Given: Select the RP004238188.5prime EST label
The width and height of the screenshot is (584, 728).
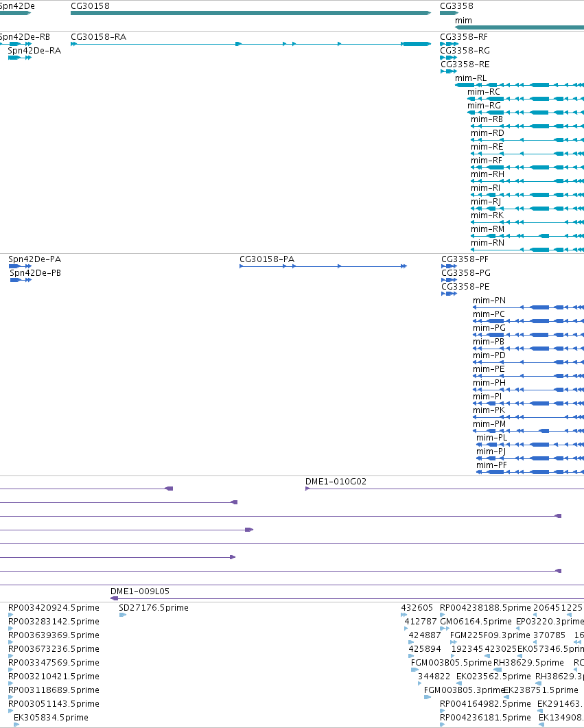Looking at the screenshot, I should tap(486, 608).
